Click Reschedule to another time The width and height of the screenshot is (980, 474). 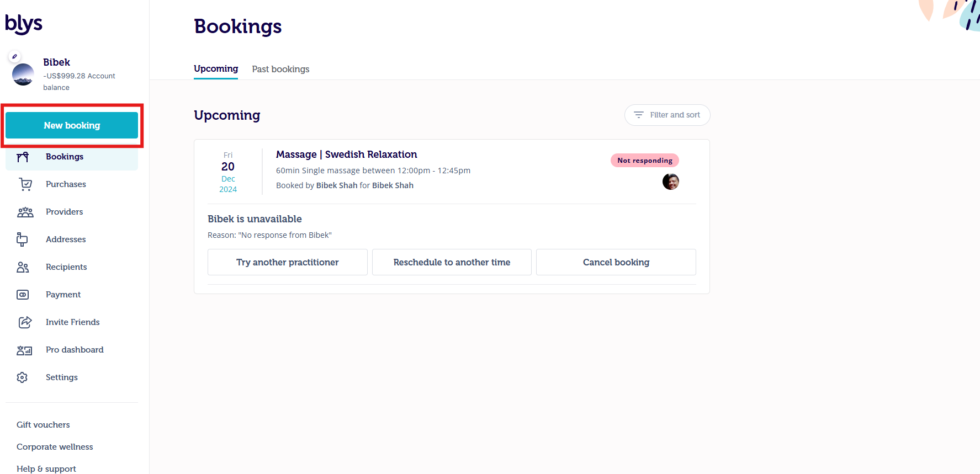(x=452, y=262)
